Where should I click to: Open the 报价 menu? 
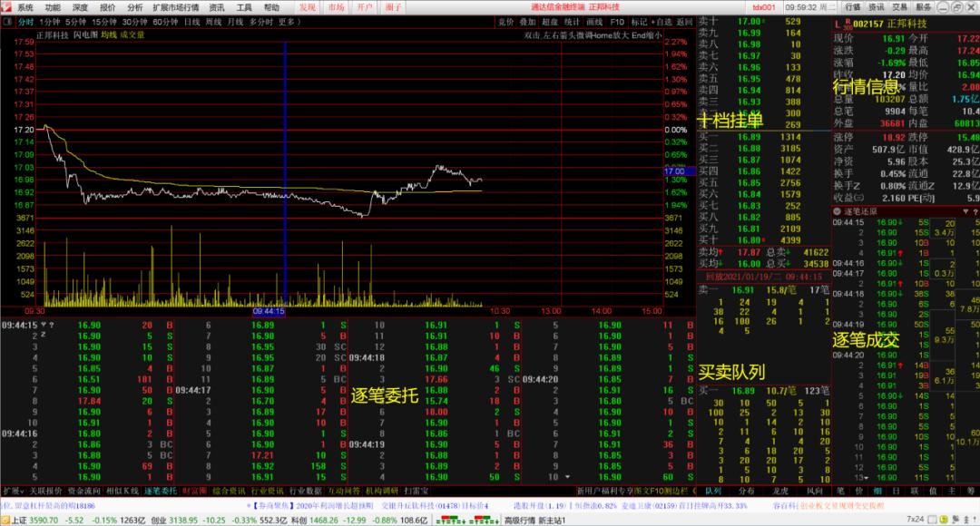[107, 7]
